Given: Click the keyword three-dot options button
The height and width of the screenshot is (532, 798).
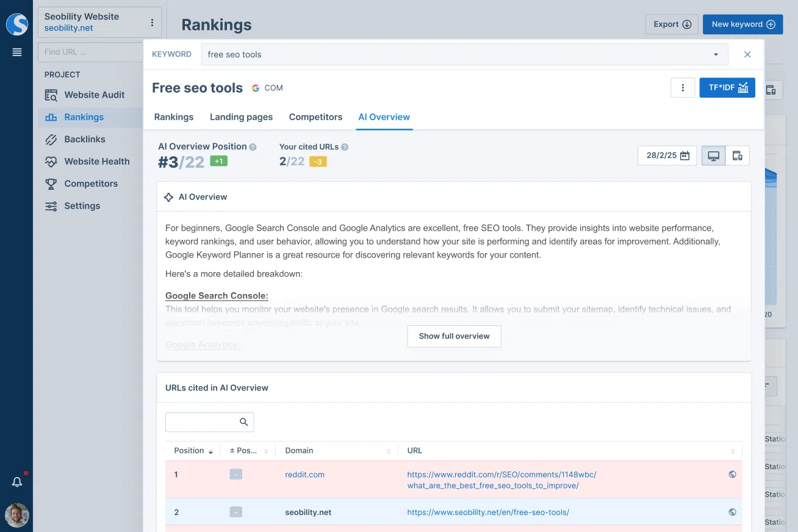Looking at the screenshot, I should [683, 88].
